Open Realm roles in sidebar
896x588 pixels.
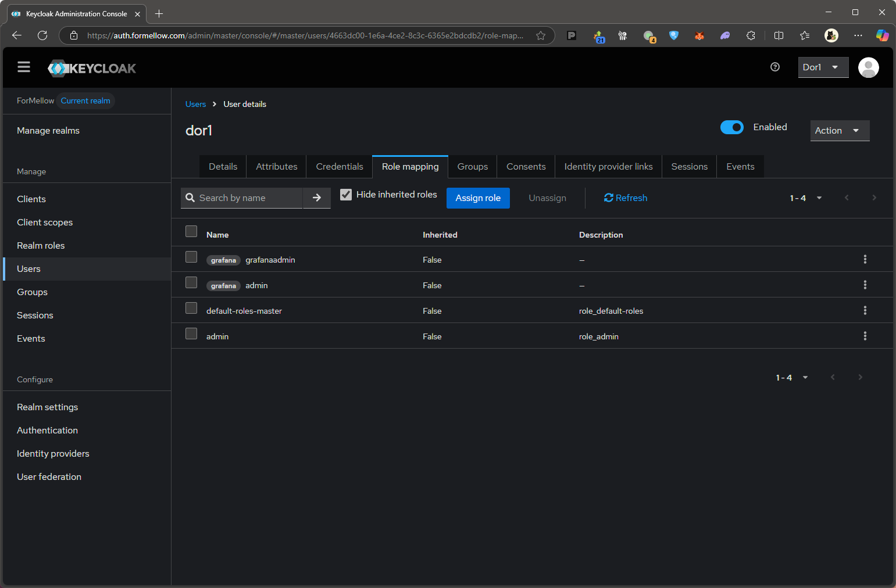87,246
